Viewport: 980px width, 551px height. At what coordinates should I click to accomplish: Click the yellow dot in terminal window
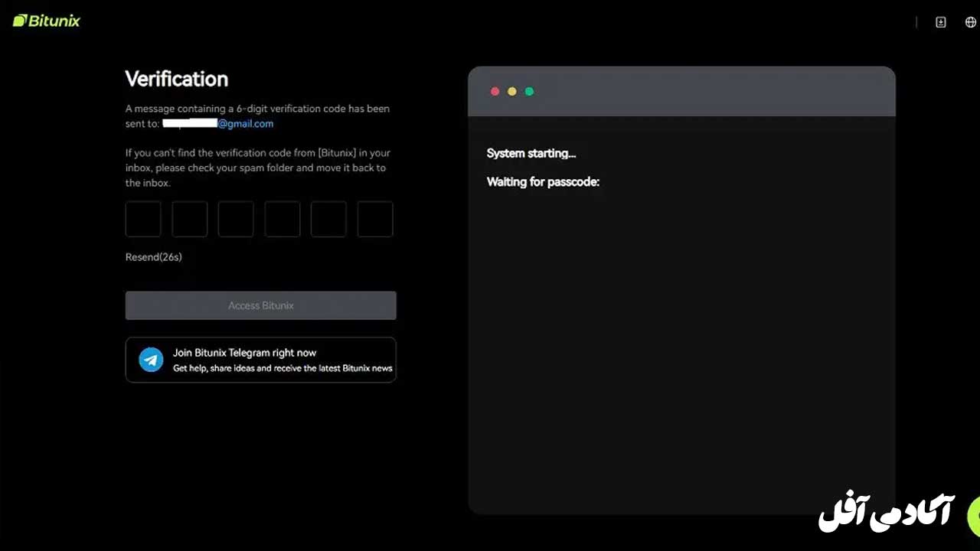tap(512, 91)
